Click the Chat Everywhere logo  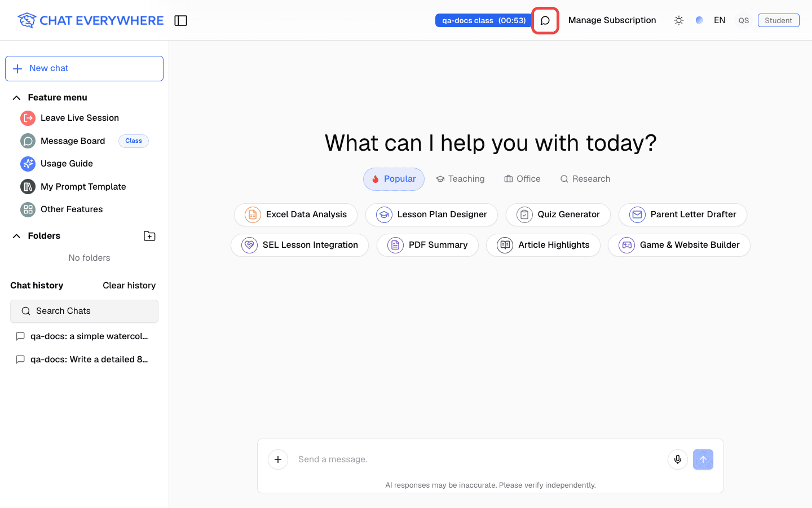tap(90, 20)
